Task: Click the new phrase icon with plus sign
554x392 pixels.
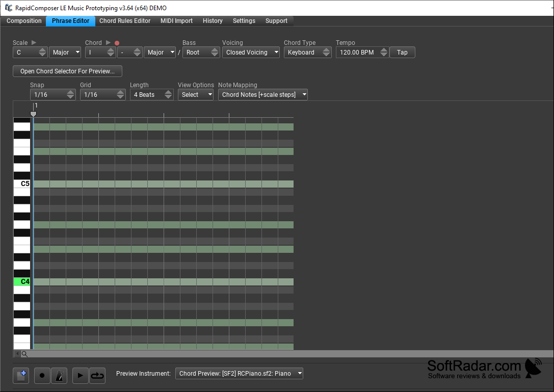Action: (x=21, y=375)
